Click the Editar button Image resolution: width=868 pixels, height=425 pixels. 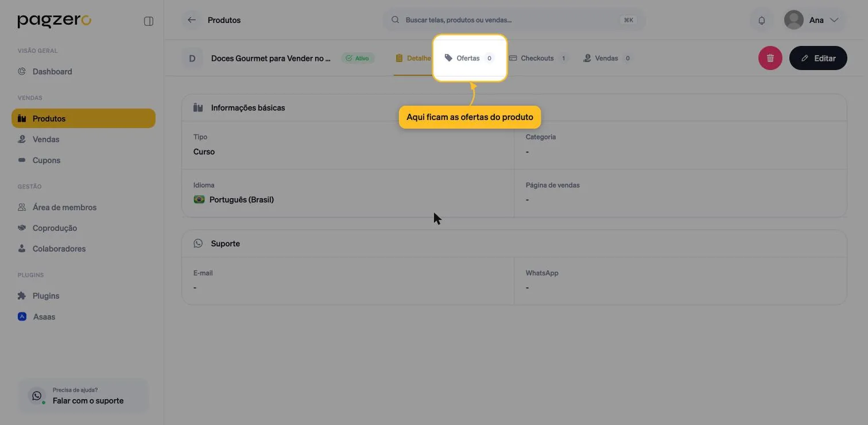(x=818, y=58)
